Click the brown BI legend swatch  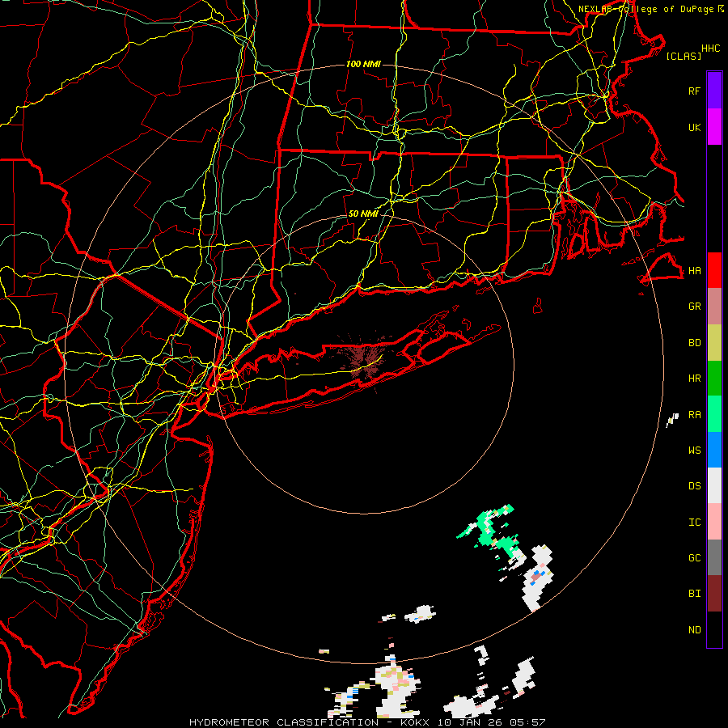click(714, 594)
